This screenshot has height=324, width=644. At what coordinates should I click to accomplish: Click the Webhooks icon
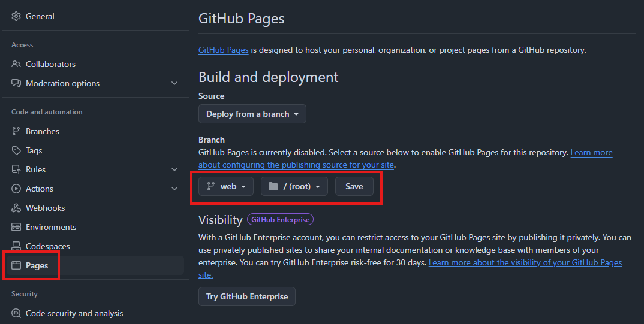pyautogui.click(x=16, y=208)
